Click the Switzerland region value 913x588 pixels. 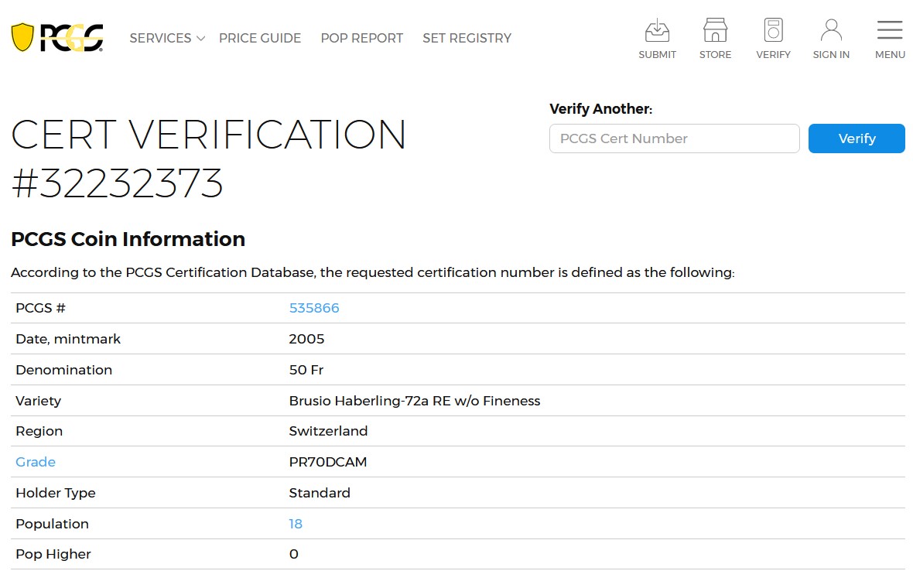[328, 431]
